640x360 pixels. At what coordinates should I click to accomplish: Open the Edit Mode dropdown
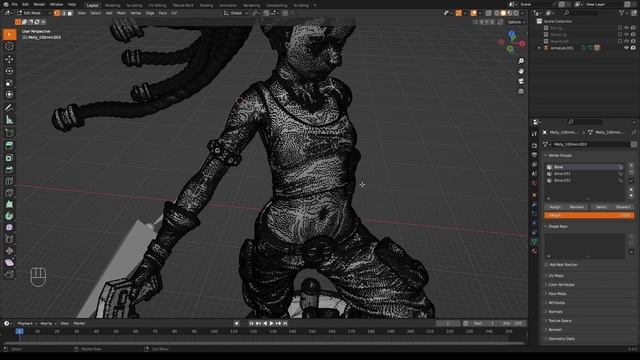pos(33,13)
